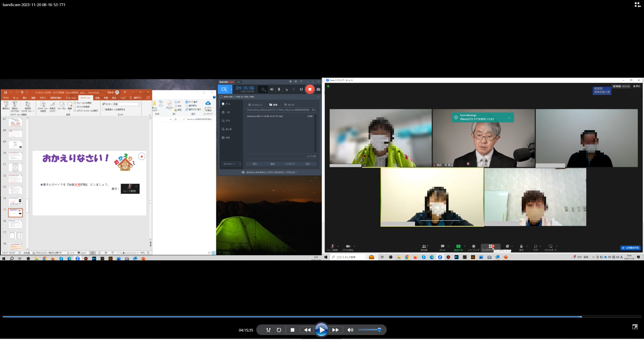Toggle メディア コントロールの表示 checkbox
This screenshot has width=644, height=340.
75,111
